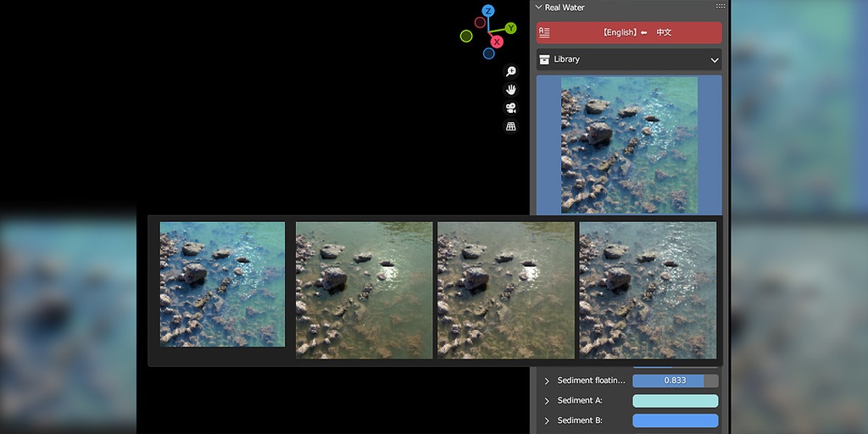Expand the Sediment floating property arrow
Viewport: 868px width, 434px height.
click(x=547, y=381)
